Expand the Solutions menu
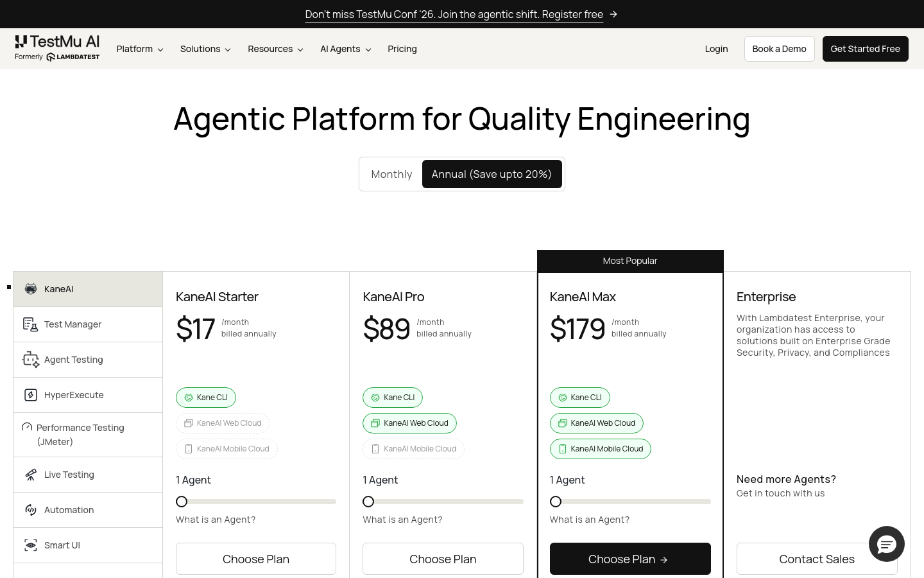Viewport: 924px width, 578px height. pos(205,49)
